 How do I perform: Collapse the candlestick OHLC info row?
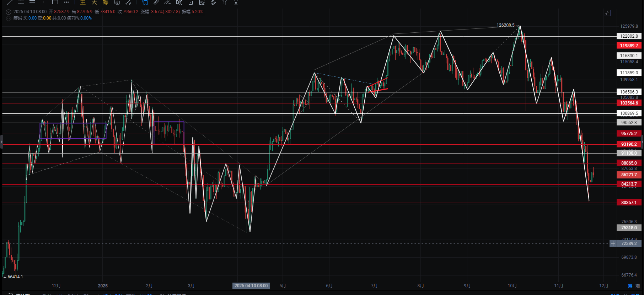pos(9,12)
